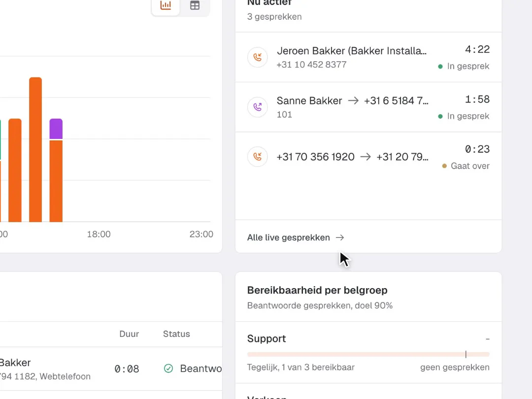Viewport: 532px width, 399px height.
Task: Click the dash value in Support row
Action: [488, 339]
